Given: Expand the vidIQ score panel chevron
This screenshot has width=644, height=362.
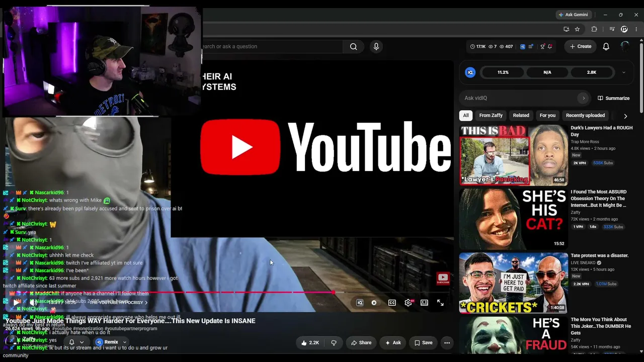Looking at the screenshot, I should (624, 72).
